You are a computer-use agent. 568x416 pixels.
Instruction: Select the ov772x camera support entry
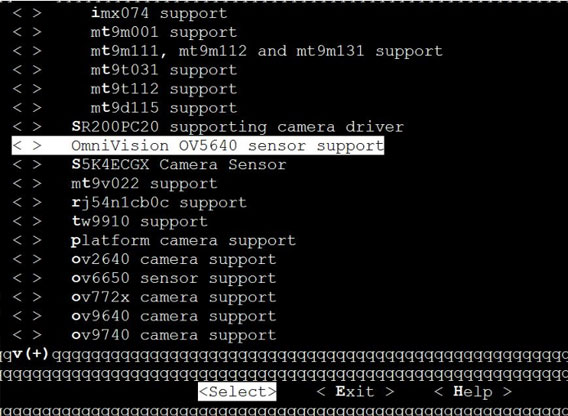(x=174, y=297)
